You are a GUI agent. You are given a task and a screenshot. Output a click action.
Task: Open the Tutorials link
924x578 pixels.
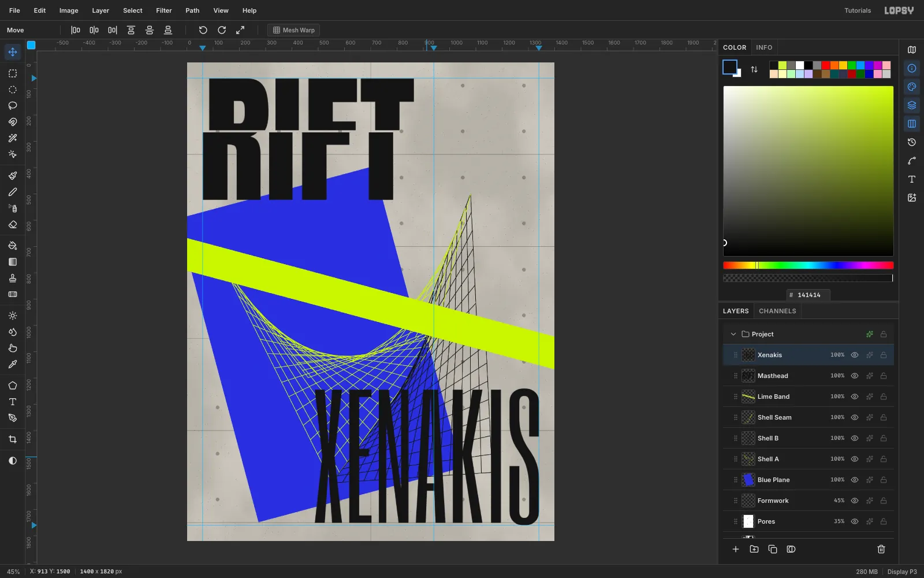tap(858, 10)
